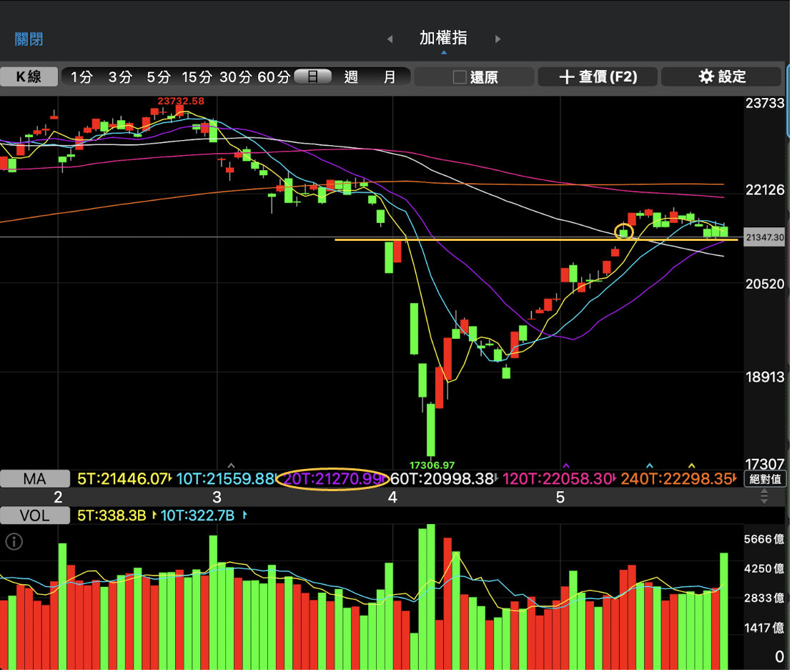Screen dimensions: 792x672
Task: Click the right arrow beside 加權指
Action: tap(498, 39)
